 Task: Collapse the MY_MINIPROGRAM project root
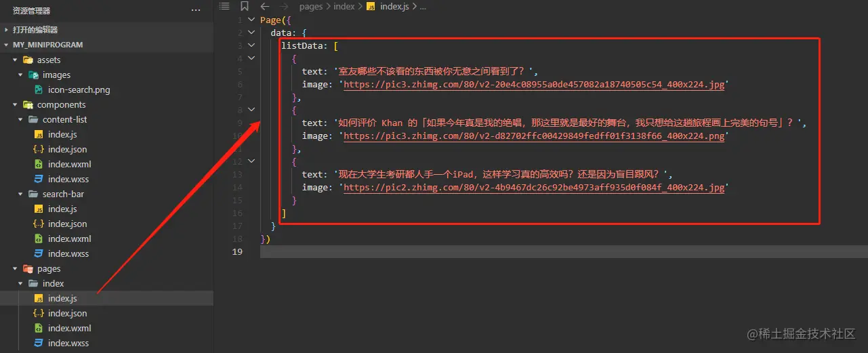(x=7, y=45)
